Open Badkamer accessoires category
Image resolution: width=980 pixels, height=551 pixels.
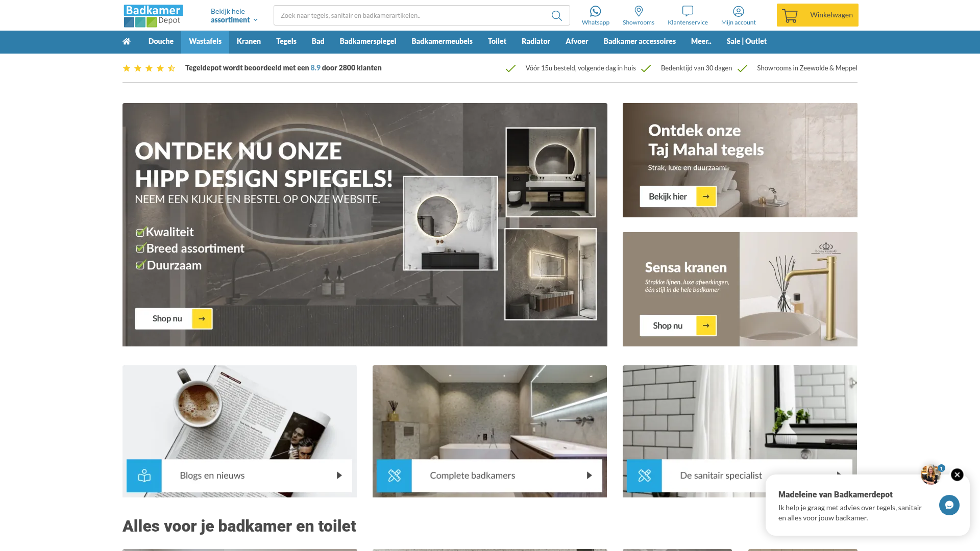click(x=640, y=41)
